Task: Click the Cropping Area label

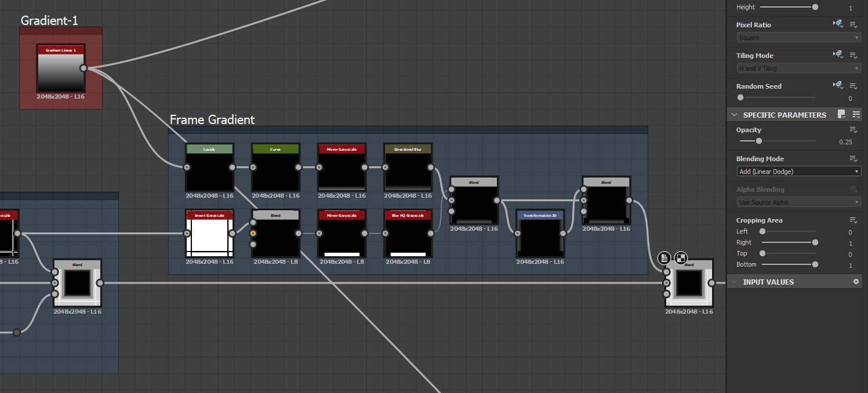Action: (759, 220)
